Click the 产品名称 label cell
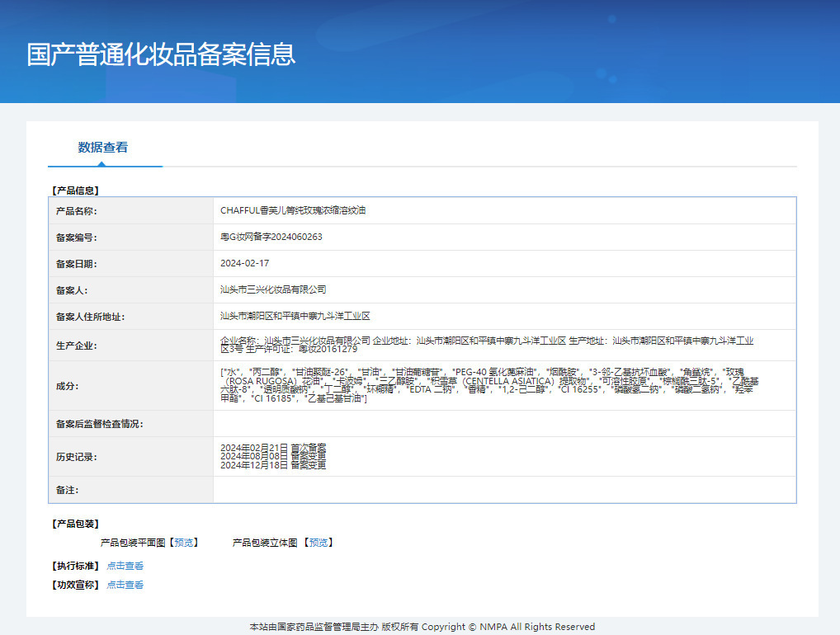840x635 pixels. 130,211
